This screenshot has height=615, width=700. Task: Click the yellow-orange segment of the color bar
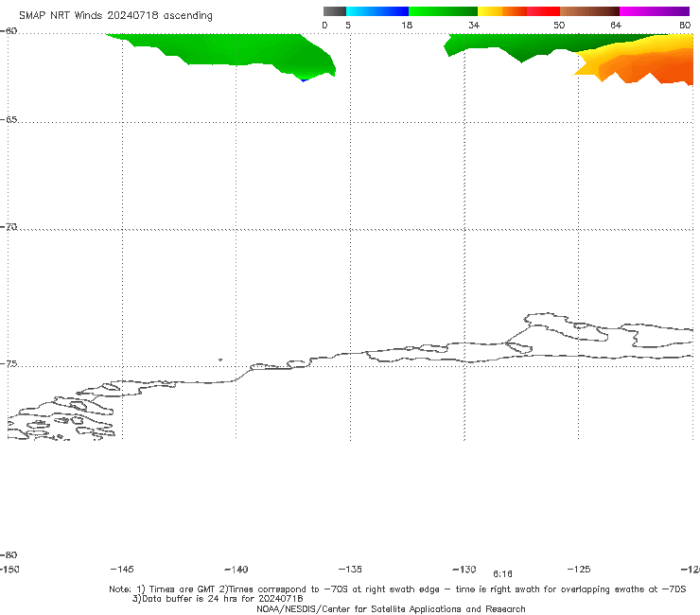click(x=501, y=11)
